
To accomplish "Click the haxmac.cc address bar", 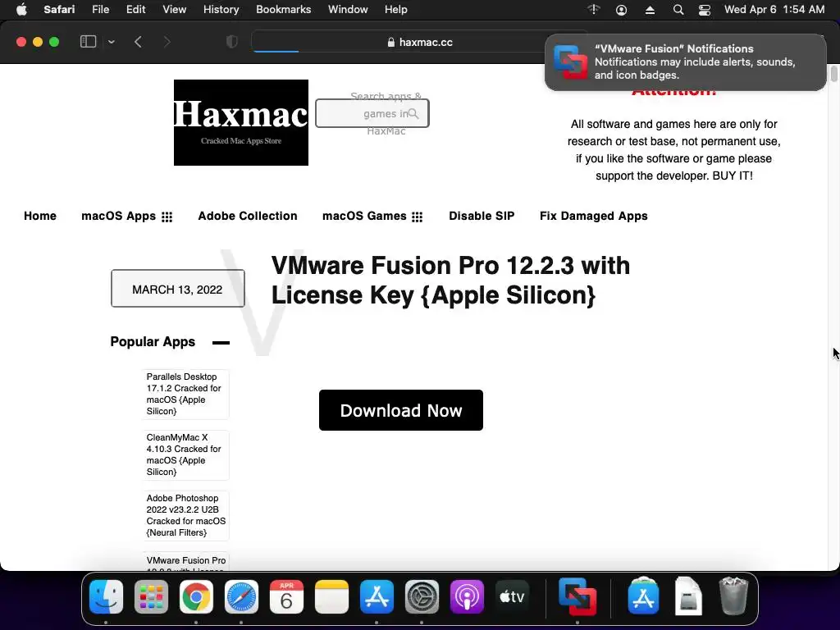I will point(419,42).
